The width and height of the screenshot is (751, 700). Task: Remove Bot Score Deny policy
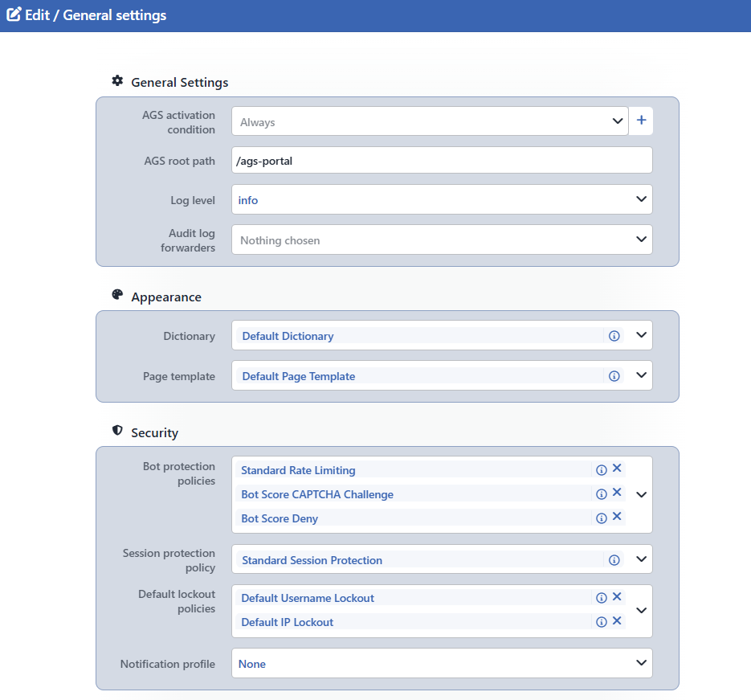point(617,516)
